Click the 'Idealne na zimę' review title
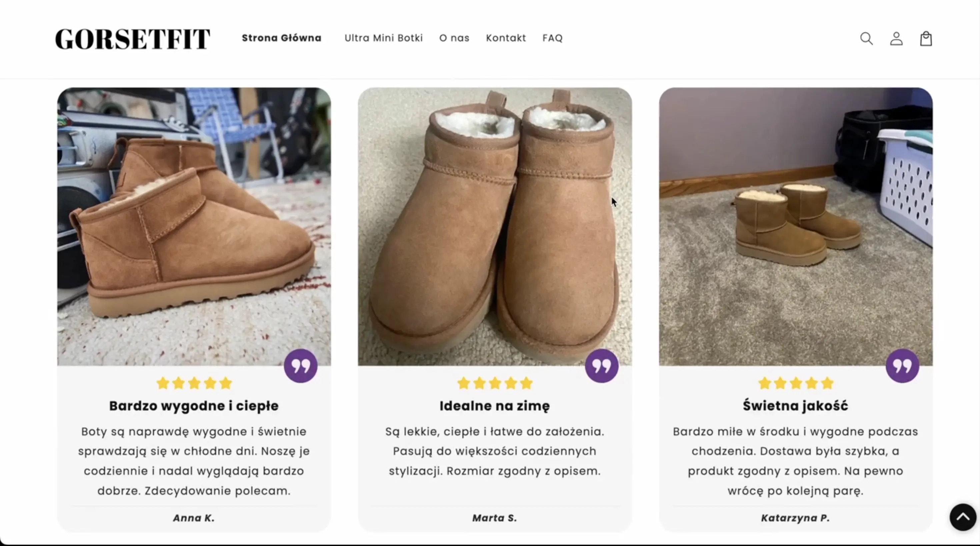980x546 pixels. (495, 406)
